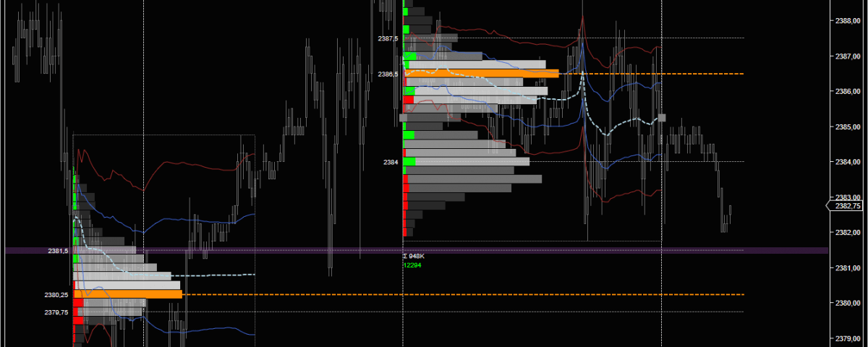
Task: Click the 2381,5 profile level label
Action: tap(58, 251)
